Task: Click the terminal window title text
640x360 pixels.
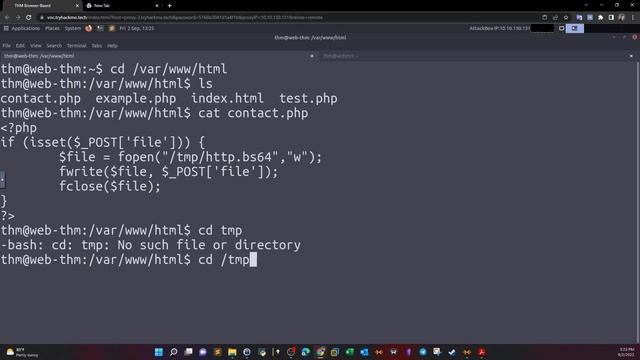Action: click(310, 38)
